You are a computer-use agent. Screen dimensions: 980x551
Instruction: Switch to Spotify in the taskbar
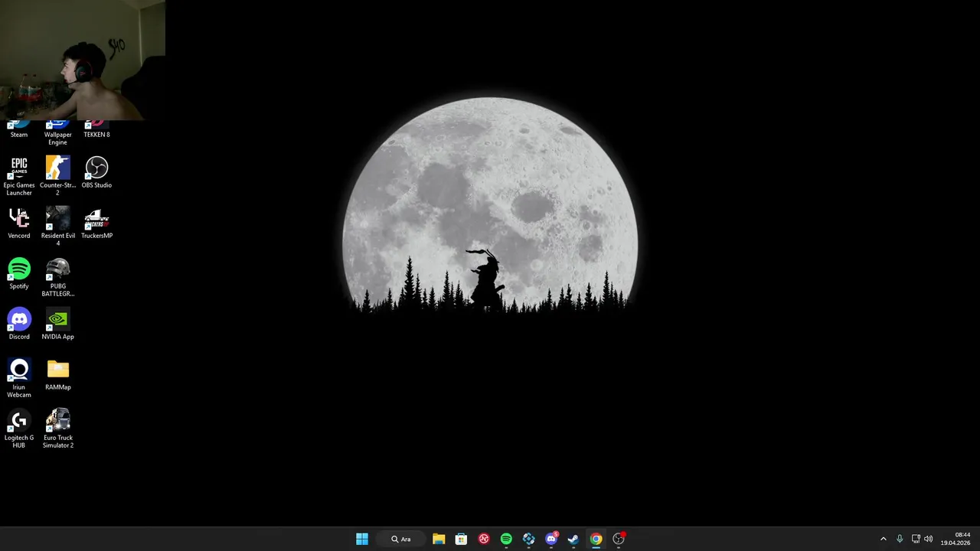506,539
